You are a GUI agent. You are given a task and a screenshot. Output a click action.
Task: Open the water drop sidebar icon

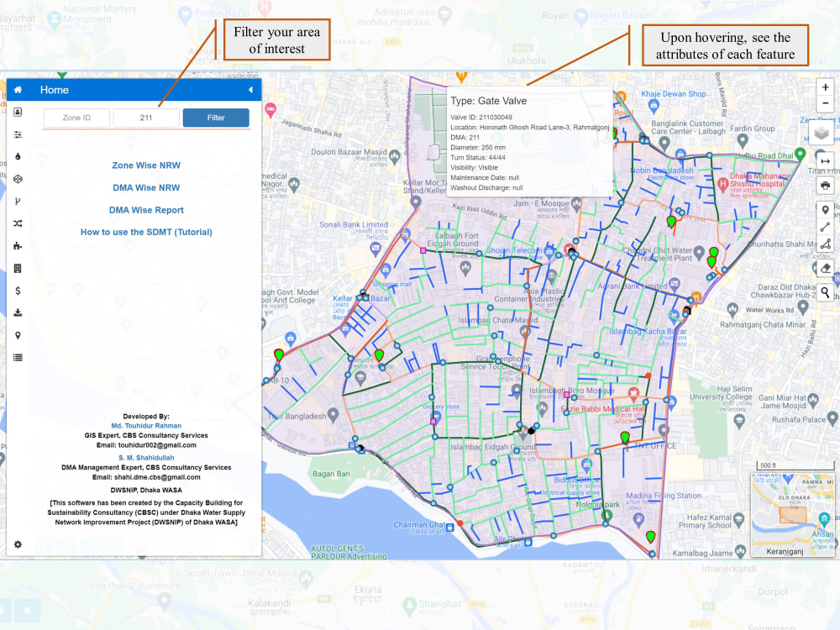coord(18,156)
